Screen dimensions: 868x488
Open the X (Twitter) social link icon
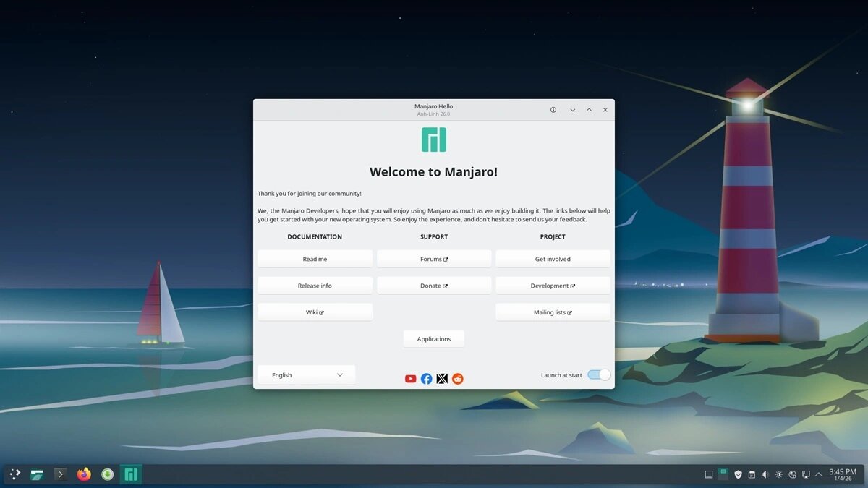(x=442, y=379)
